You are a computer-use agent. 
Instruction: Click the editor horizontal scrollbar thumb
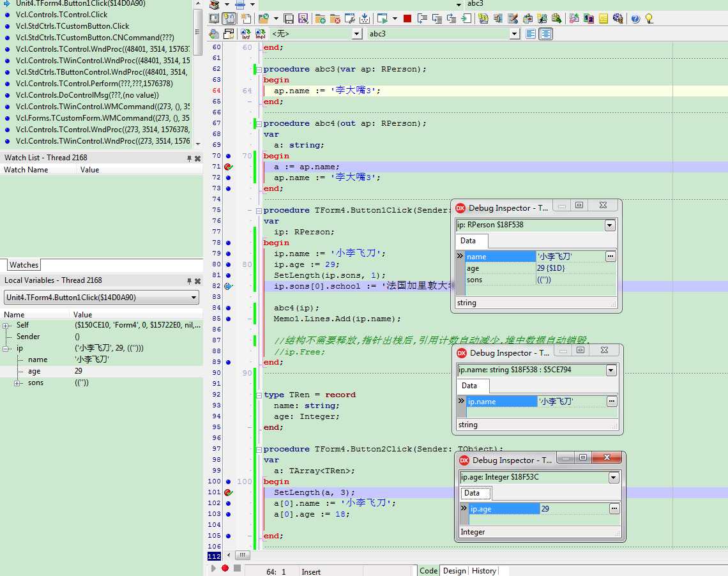click(243, 555)
